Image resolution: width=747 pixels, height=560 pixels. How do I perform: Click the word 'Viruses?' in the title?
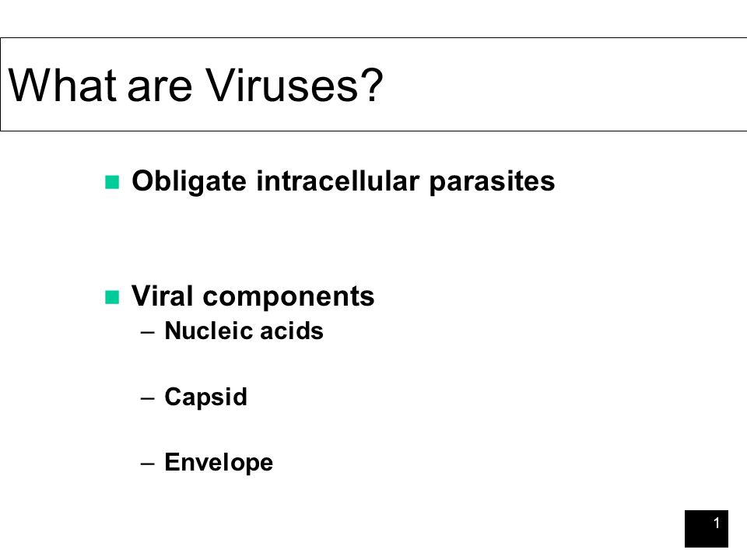(x=294, y=86)
